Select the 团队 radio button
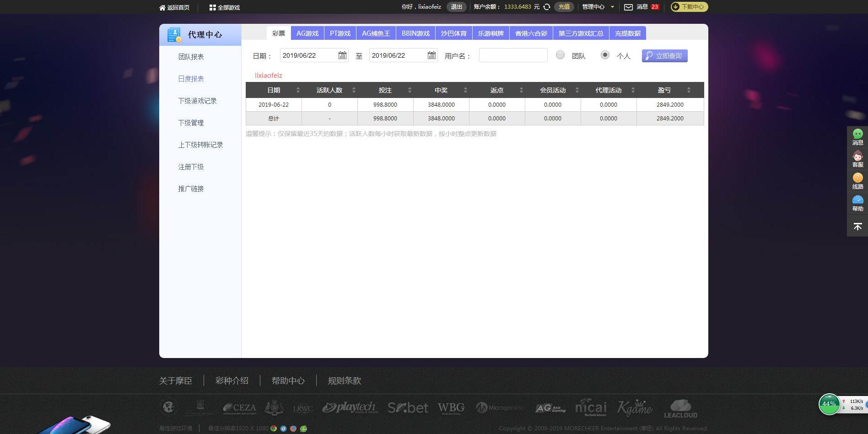Viewport: 868px width, 434px height. pyautogui.click(x=560, y=54)
